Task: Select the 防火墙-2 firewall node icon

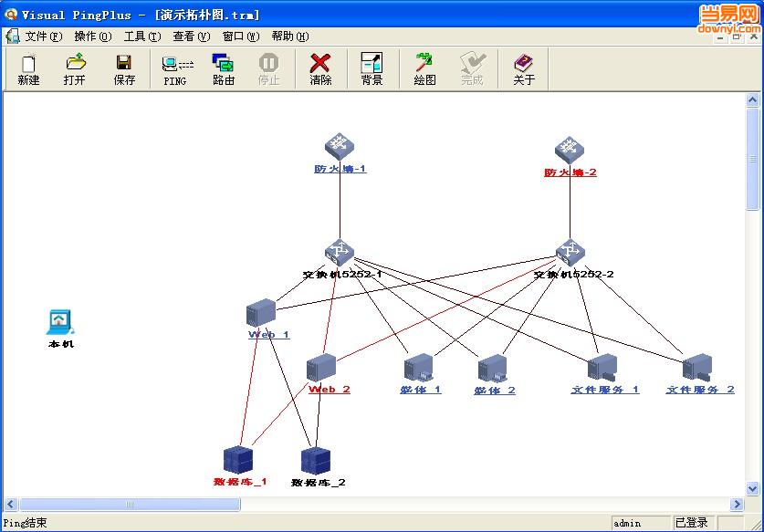Action: (x=569, y=150)
